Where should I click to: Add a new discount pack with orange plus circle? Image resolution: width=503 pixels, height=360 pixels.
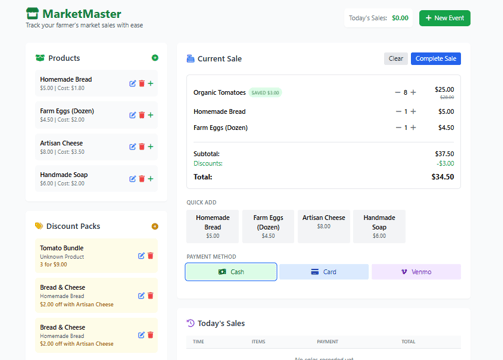point(155,226)
